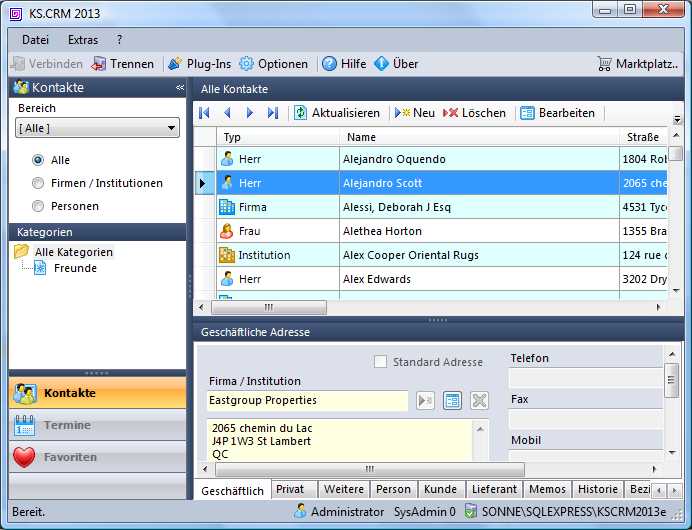Viewport: 692px width, 530px height.
Task: Click the Freunde category icon
Action: tap(40, 268)
